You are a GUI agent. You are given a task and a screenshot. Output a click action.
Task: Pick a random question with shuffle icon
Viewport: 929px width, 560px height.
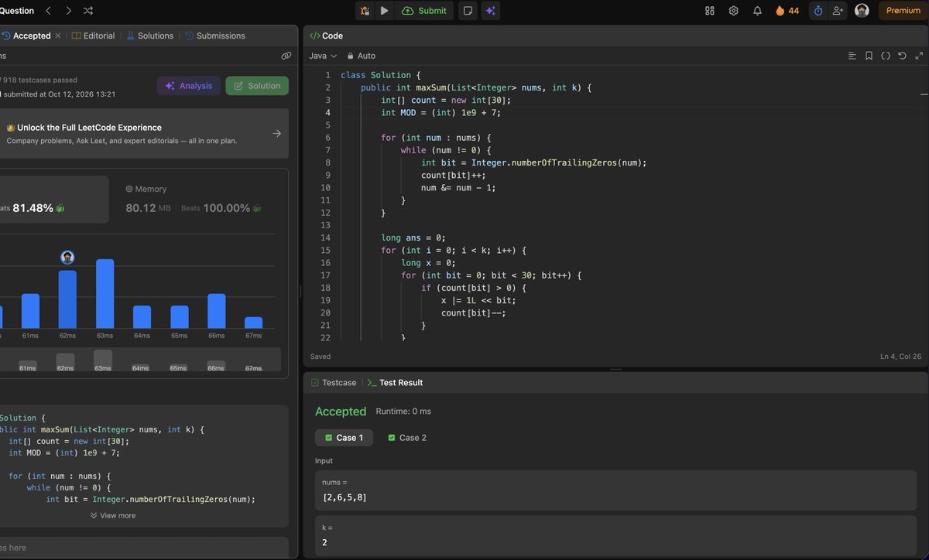[88, 11]
